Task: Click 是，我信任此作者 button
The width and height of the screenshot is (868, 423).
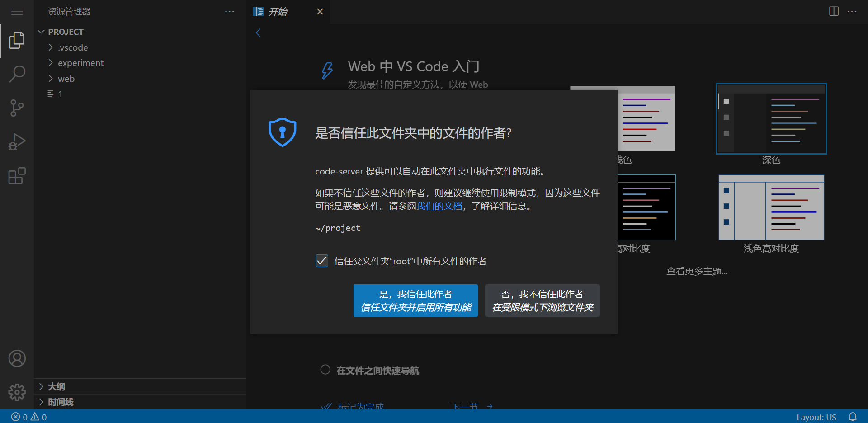Action: point(415,300)
